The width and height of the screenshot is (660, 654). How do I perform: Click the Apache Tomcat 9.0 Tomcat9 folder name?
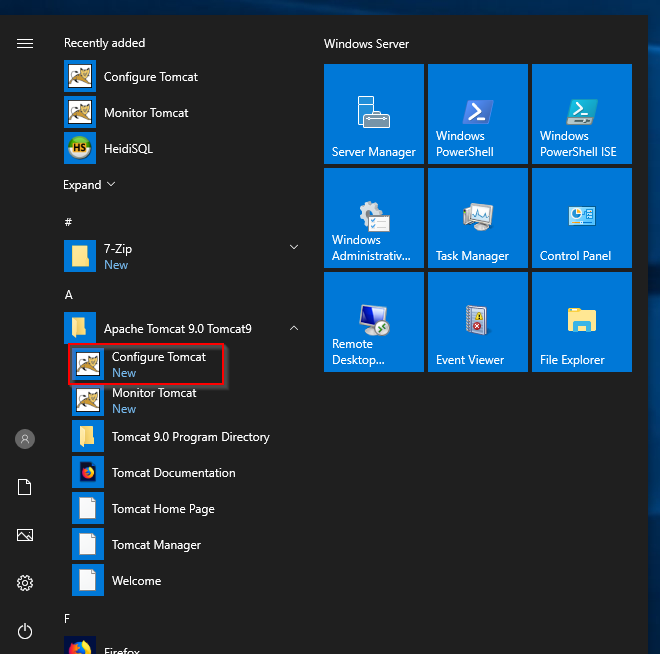pos(178,329)
